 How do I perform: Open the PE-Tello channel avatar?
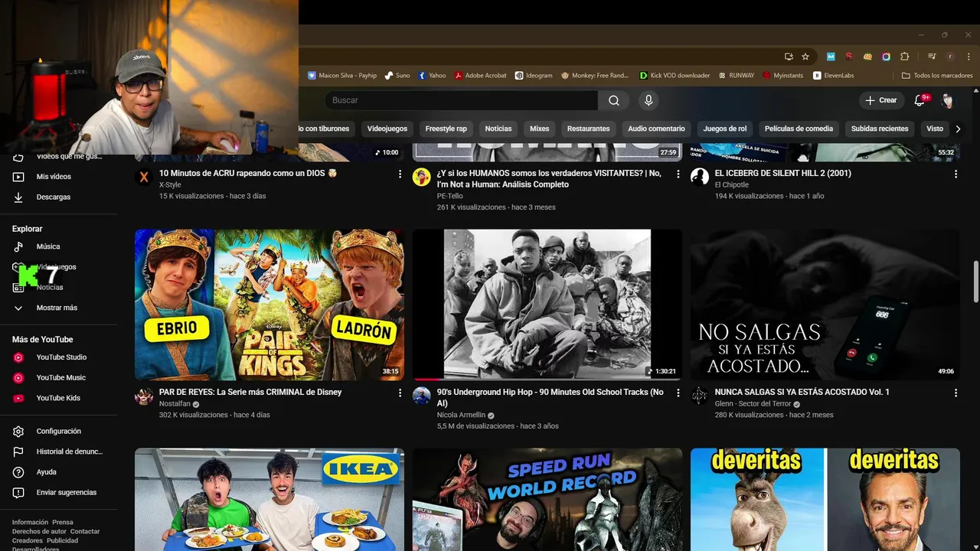point(422,178)
